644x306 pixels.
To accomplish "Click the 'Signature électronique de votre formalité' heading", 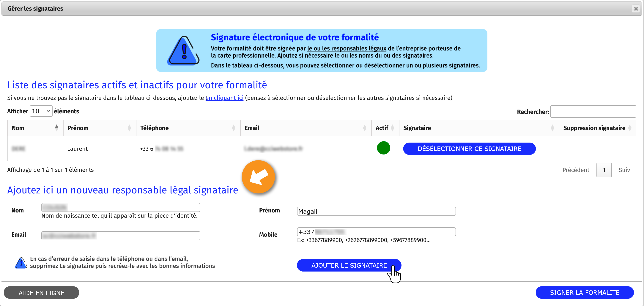I will (295, 37).
